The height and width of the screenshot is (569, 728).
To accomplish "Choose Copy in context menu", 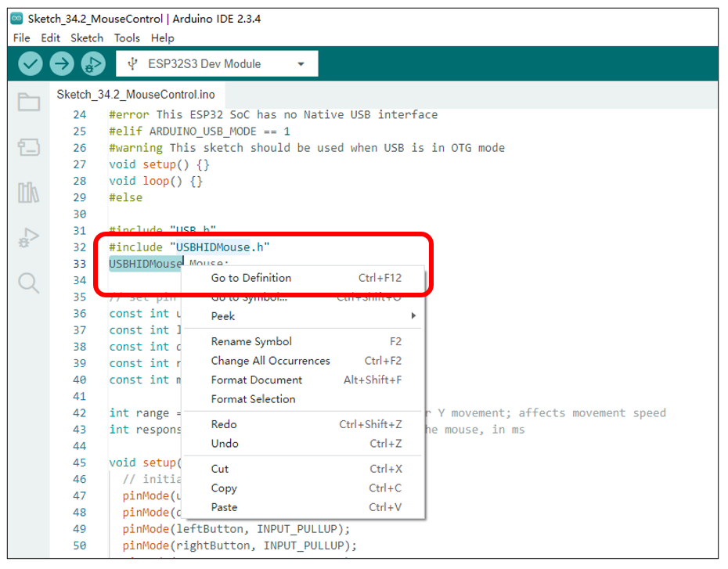I will click(303, 488).
